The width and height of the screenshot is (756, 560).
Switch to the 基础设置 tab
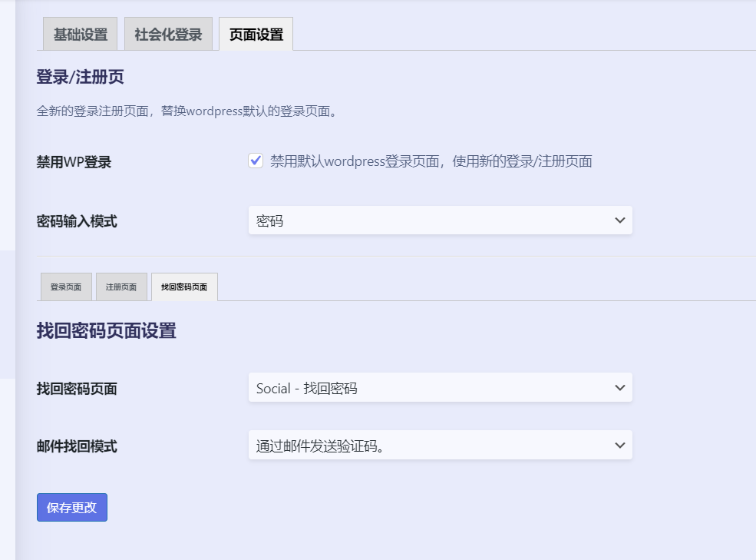[80, 35]
